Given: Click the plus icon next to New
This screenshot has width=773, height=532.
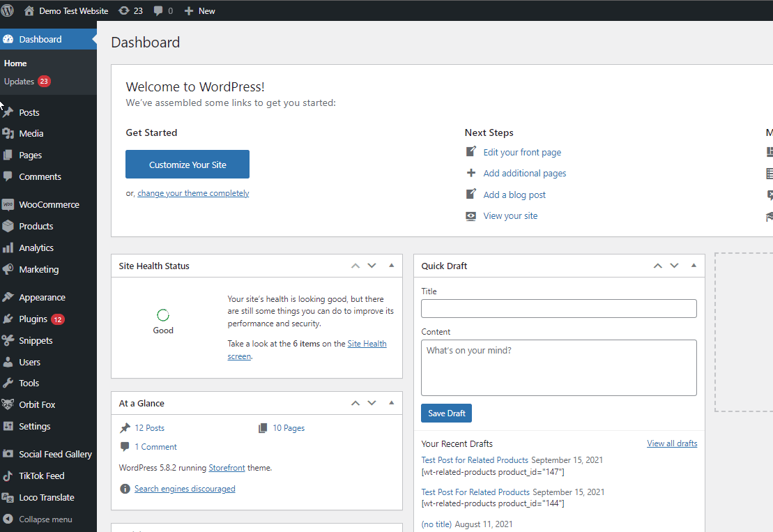Looking at the screenshot, I should [x=189, y=11].
